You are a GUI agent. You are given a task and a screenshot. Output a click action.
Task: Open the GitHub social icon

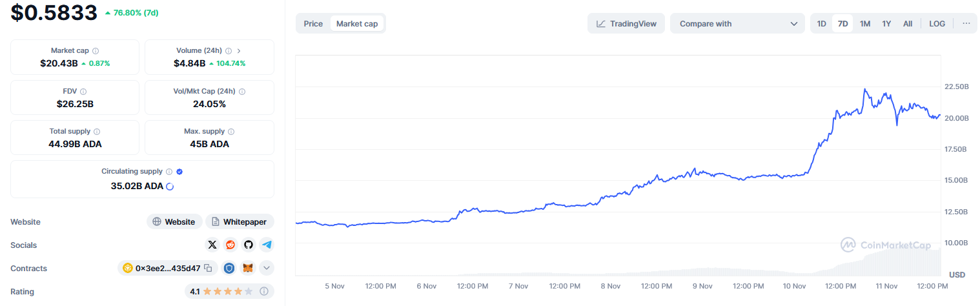pyautogui.click(x=249, y=245)
